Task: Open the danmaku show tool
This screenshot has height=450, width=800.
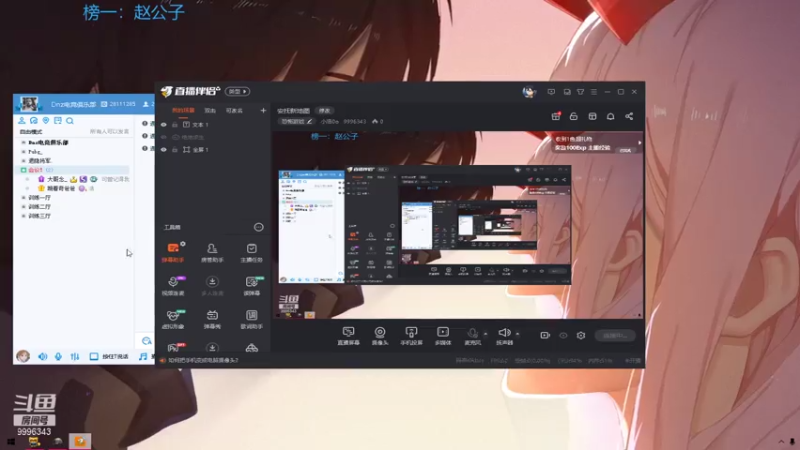Action: click(212, 319)
